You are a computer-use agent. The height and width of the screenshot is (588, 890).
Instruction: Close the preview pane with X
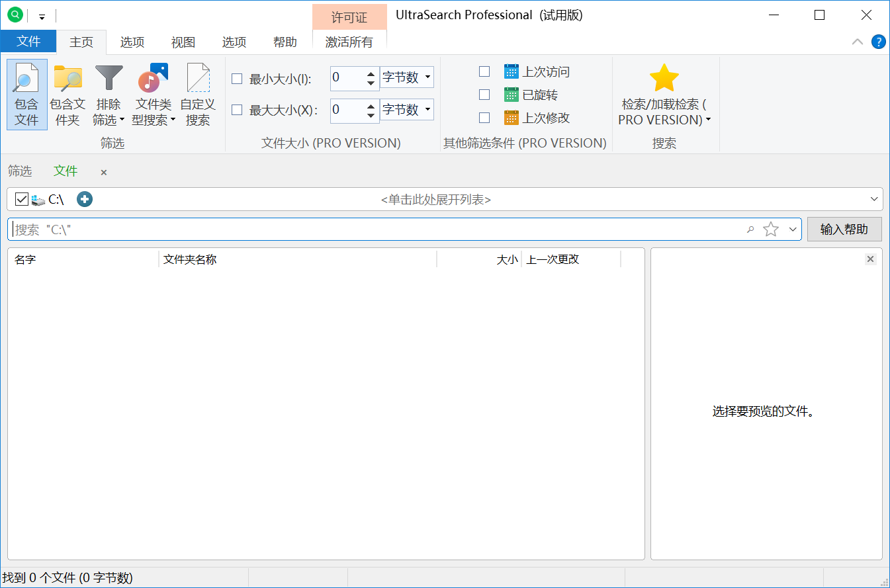[870, 259]
